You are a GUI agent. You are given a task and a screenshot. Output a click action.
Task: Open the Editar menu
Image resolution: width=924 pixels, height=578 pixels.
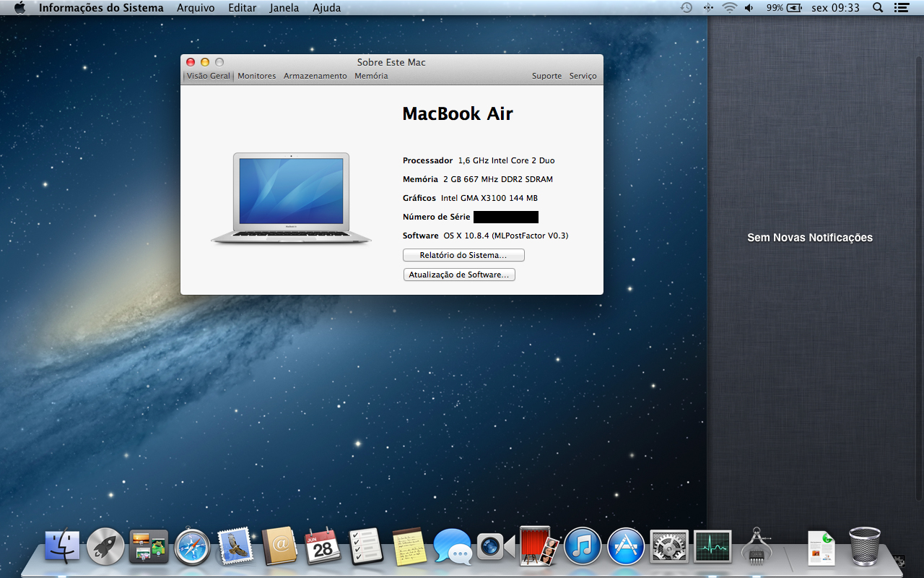(x=242, y=8)
